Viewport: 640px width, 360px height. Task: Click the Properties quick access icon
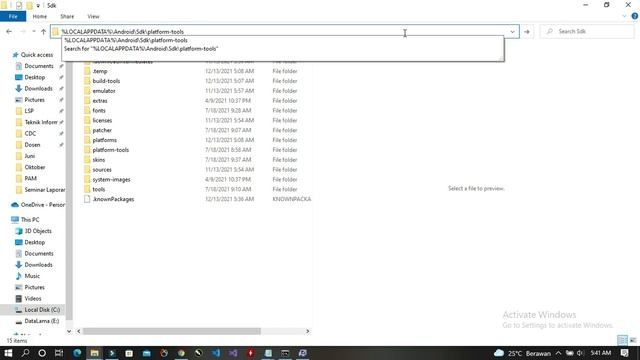click(19, 5)
